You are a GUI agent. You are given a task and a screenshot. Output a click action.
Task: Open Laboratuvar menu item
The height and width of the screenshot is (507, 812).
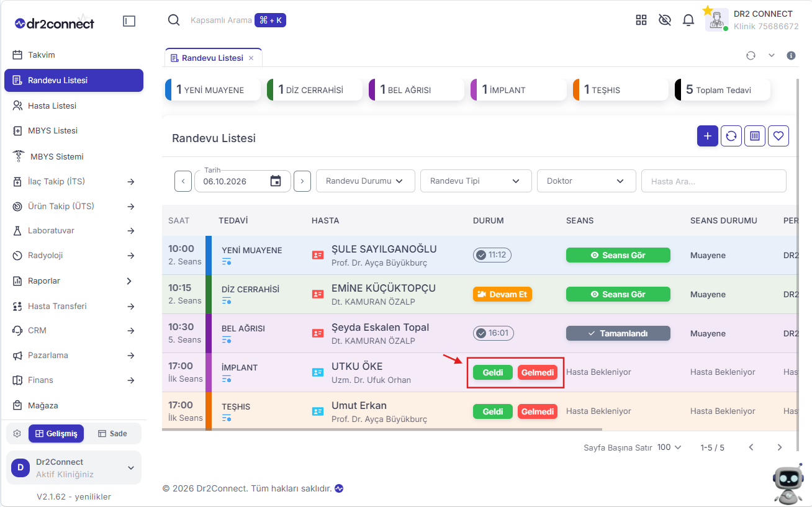pos(74,230)
